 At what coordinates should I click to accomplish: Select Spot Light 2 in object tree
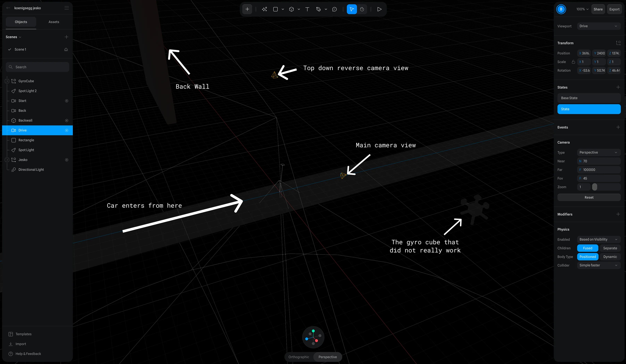click(x=37, y=91)
